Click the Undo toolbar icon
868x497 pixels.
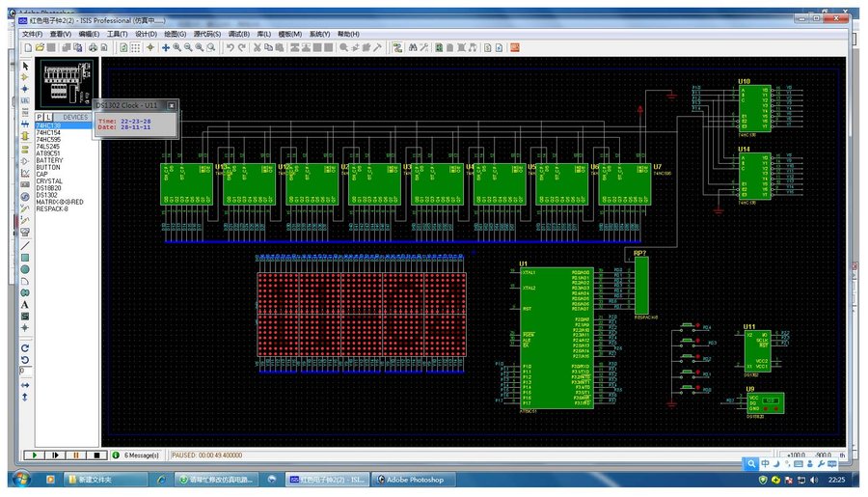pos(231,47)
